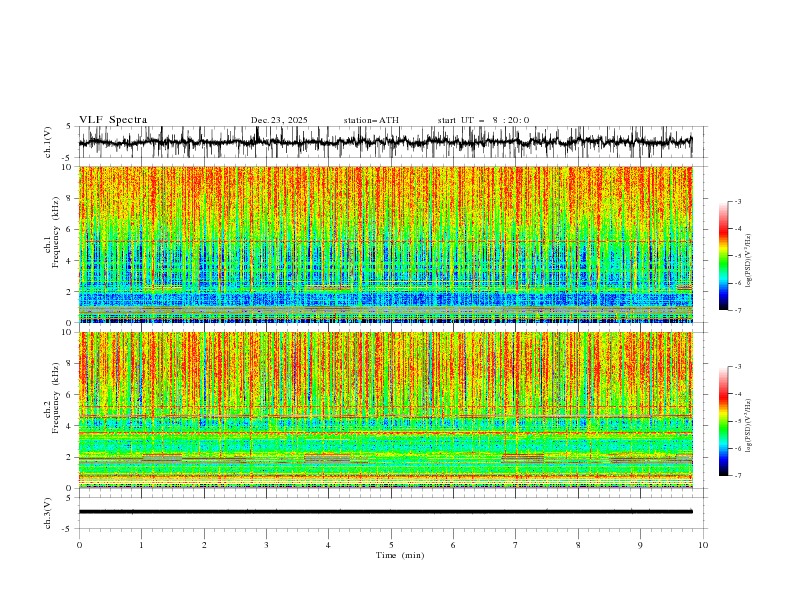The image size is (792, 612).
Task: Click the 5 tick on the Time axis
Action: point(391,545)
